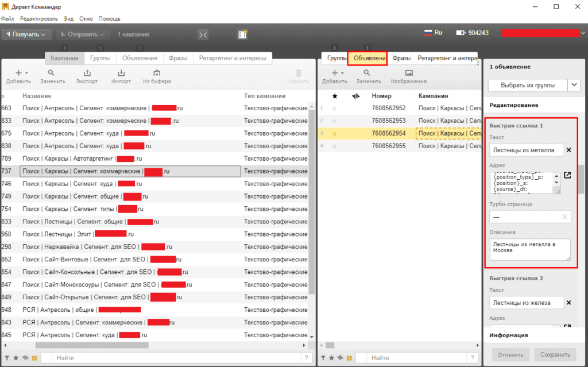Viewport: 588px width, 367px height.
Task: Click the Сохранить button
Action: point(555,354)
